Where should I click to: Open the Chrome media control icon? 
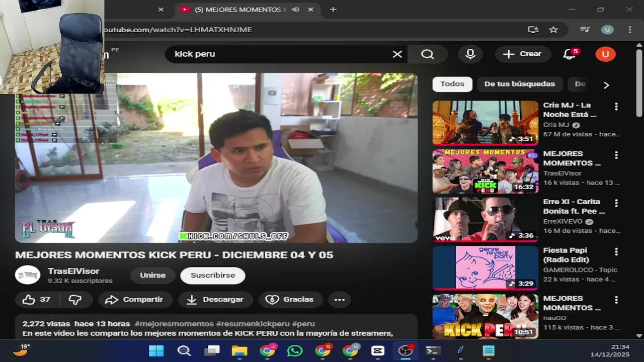click(585, 30)
